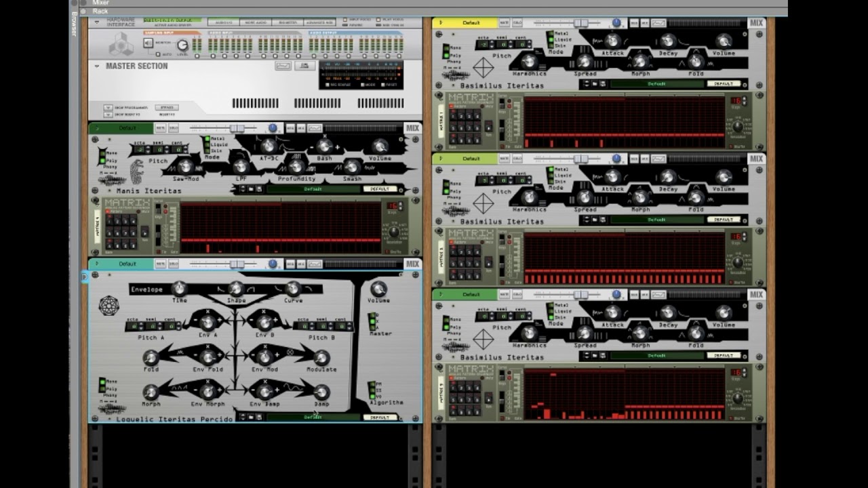Viewport: 868px width, 488px height.
Task: Click the Manis Iteritas Volume knob
Action: [380, 146]
